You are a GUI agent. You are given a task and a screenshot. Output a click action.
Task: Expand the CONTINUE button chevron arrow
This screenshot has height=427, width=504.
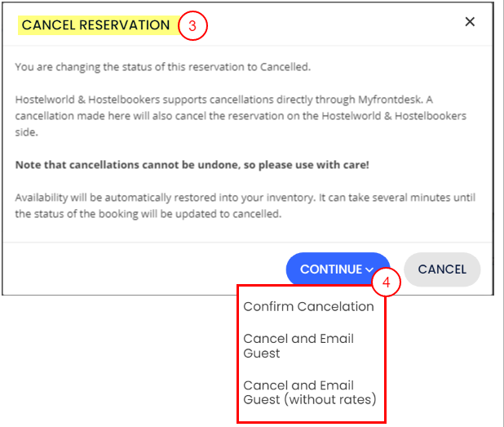pyautogui.click(x=369, y=269)
